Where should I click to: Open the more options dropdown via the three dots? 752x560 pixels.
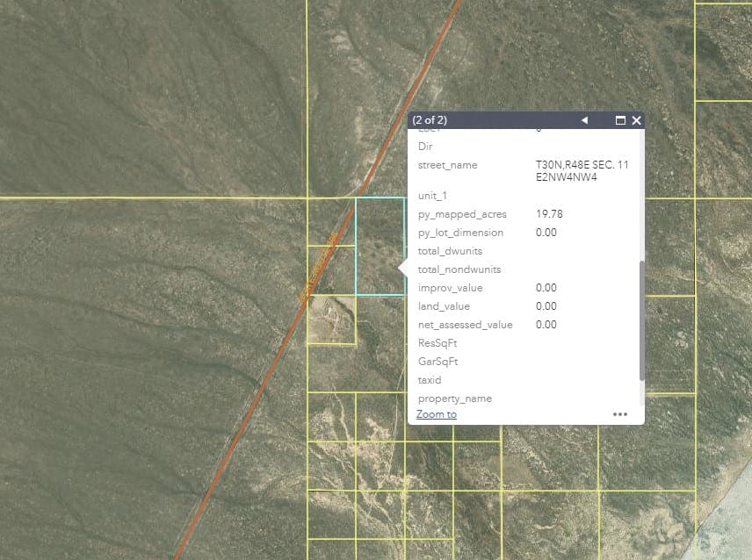(x=620, y=413)
